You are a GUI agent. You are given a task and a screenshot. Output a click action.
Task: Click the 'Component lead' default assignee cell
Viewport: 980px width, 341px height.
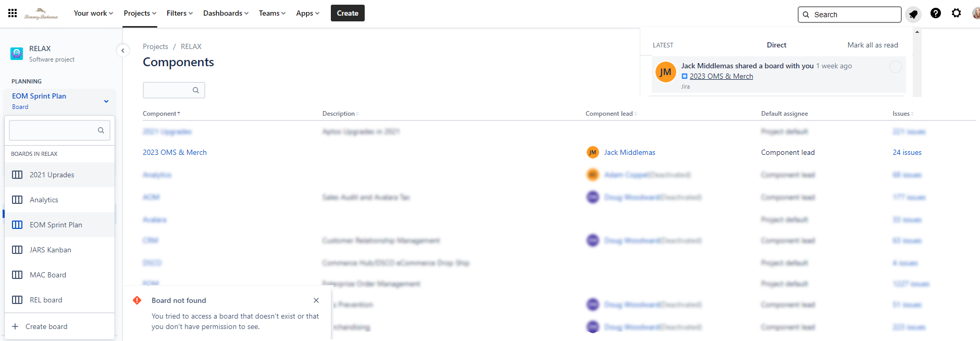tap(788, 152)
